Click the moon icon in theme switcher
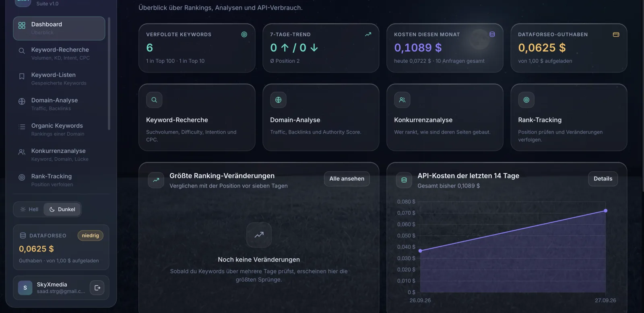This screenshot has height=313, width=644. point(52,209)
